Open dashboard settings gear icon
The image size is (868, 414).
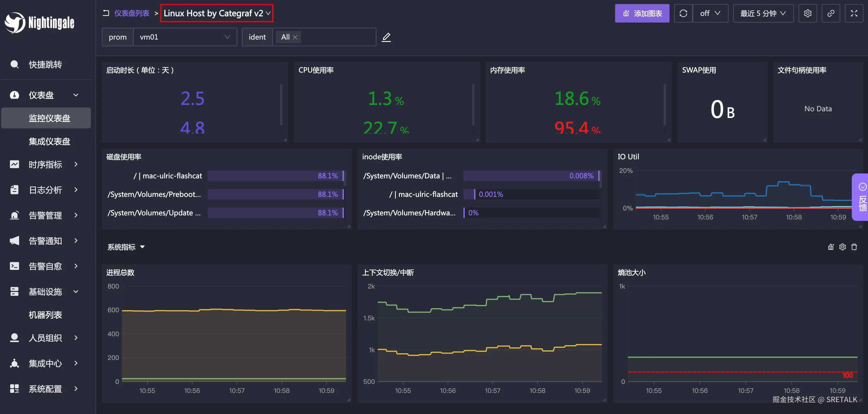pyautogui.click(x=807, y=14)
